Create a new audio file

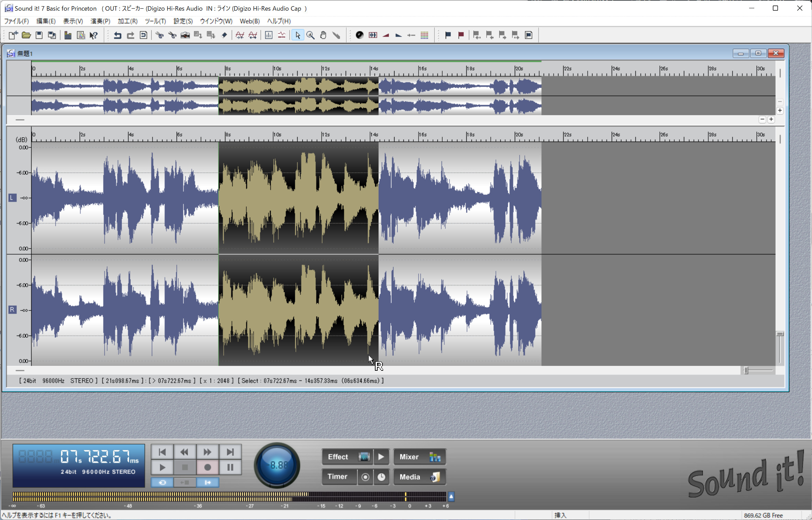tap(13, 35)
